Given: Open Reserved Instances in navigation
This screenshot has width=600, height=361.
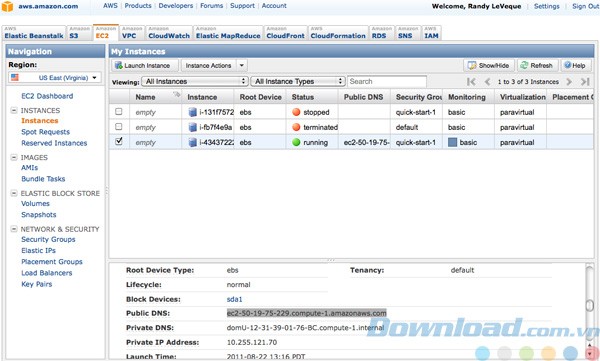Looking at the screenshot, I should 54,143.
